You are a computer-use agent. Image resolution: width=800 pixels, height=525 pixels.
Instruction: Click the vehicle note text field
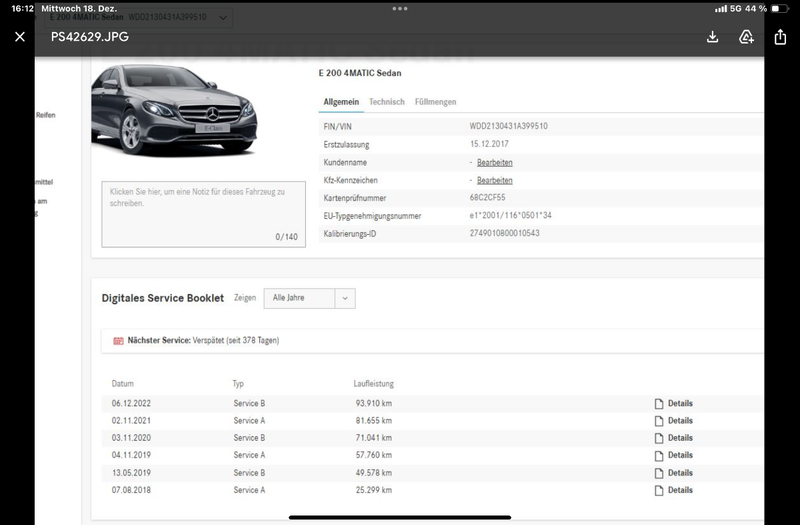tap(204, 214)
